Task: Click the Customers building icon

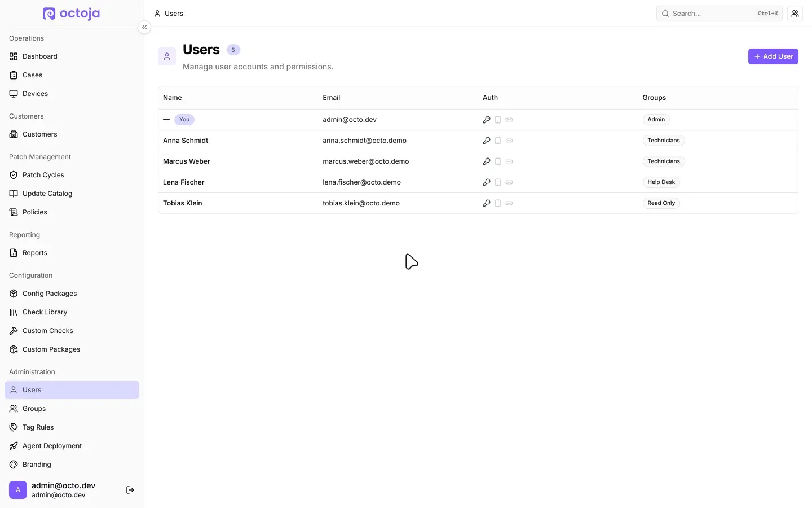Action: [14, 134]
